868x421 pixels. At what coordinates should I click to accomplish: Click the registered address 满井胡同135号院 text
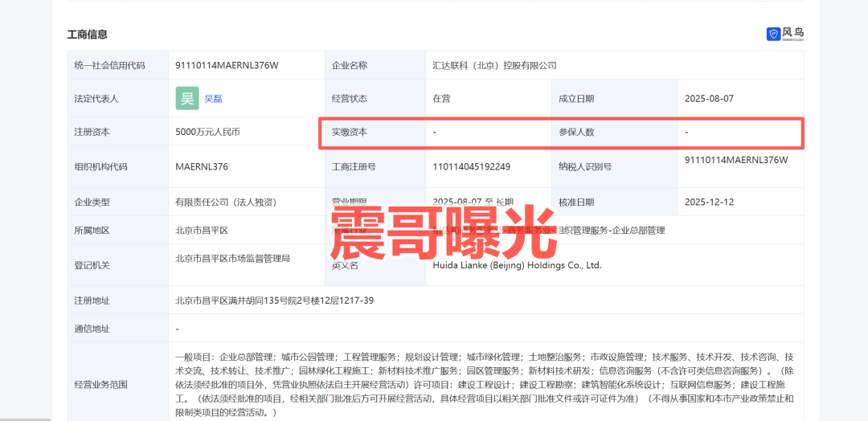pos(274,300)
